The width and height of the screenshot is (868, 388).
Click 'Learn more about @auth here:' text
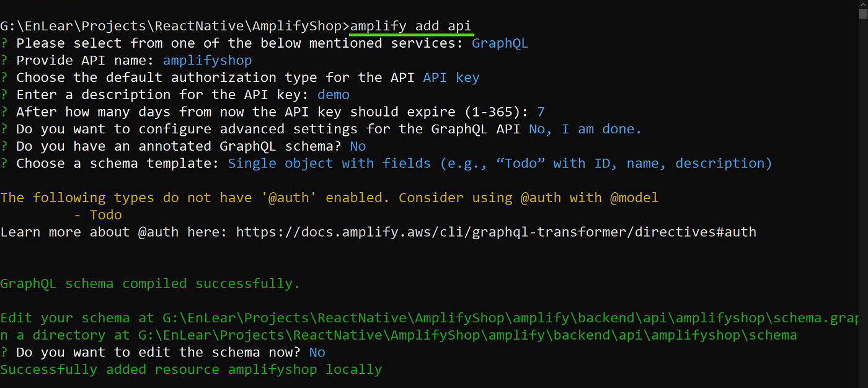coord(114,232)
